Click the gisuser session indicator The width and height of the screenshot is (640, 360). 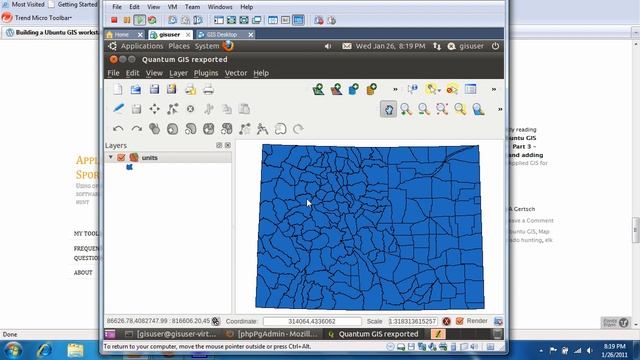466,46
